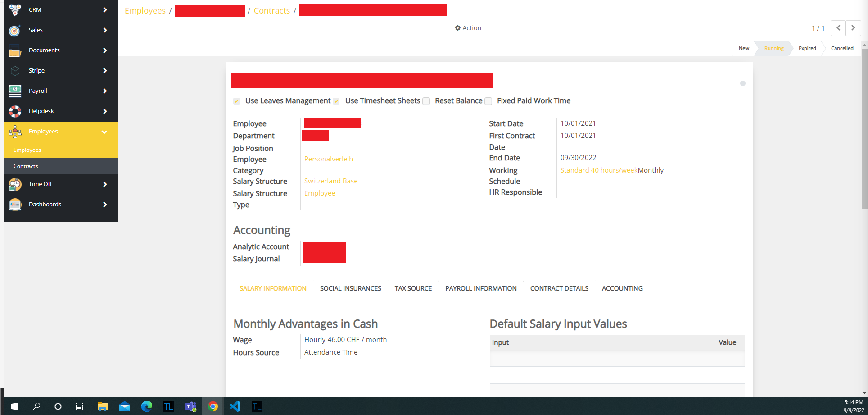The image size is (868, 415).
Task: Click the Personalverleih job position link
Action: tap(328, 159)
